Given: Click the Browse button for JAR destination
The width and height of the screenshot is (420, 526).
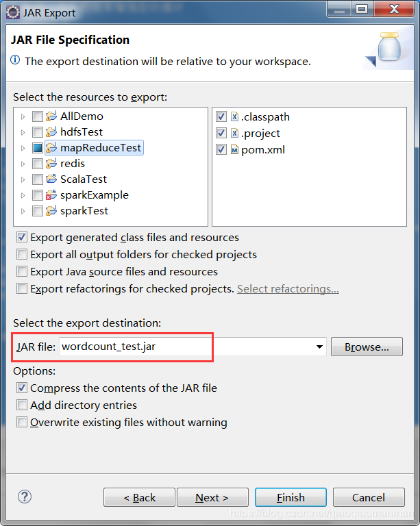Looking at the screenshot, I should 367,347.
